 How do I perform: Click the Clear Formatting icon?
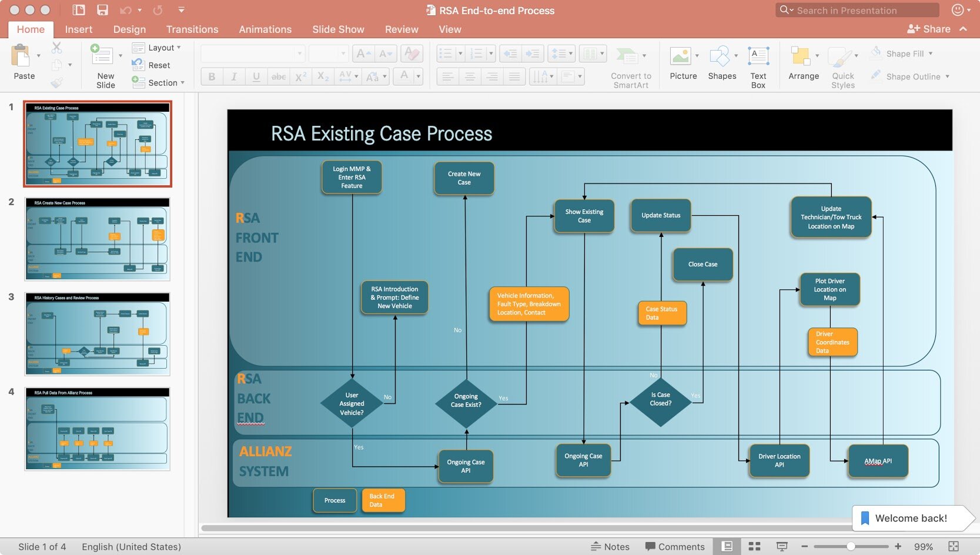click(412, 54)
